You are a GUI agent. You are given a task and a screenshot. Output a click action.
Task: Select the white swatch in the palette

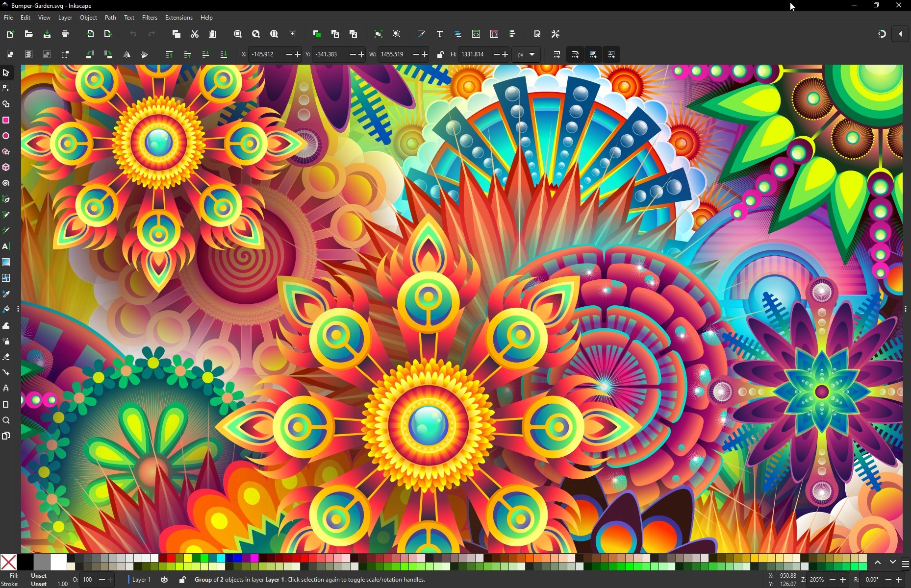coord(58,563)
